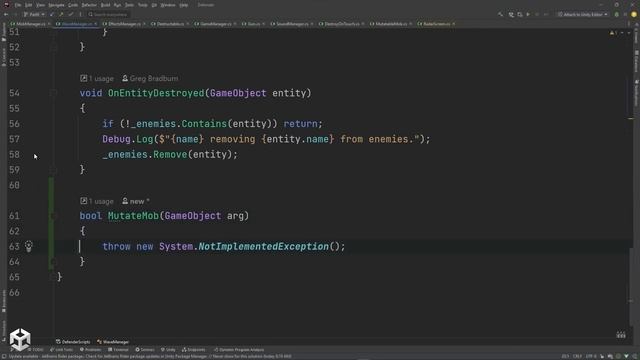This screenshot has height=360, width=640.
Task: Click the fold marker at line 59
Action: pos(53,169)
